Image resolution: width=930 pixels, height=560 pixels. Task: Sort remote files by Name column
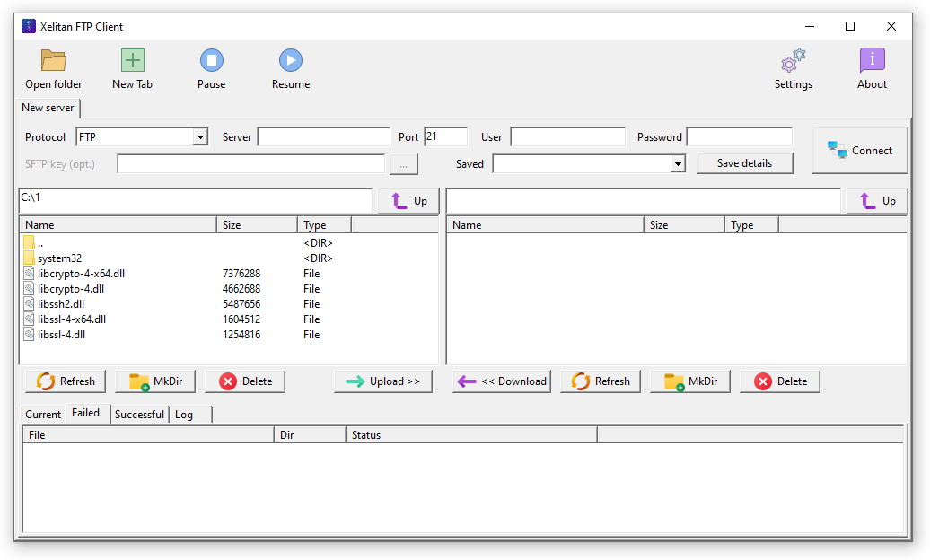(545, 225)
